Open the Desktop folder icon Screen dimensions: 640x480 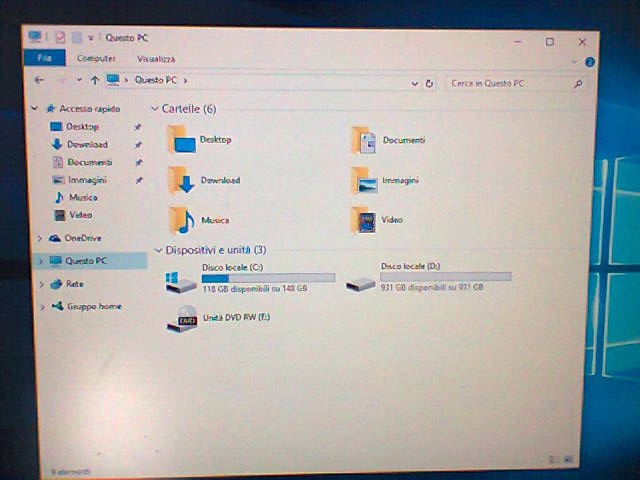click(183, 140)
